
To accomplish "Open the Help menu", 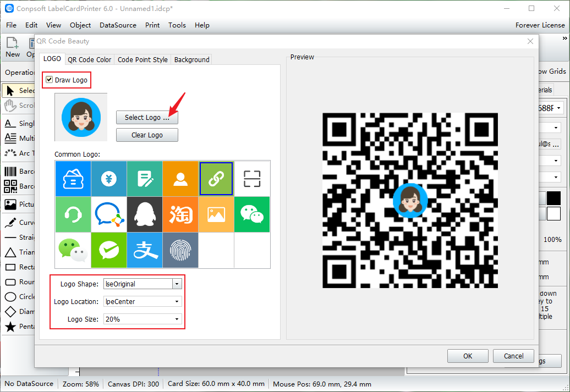I will click(202, 25).
